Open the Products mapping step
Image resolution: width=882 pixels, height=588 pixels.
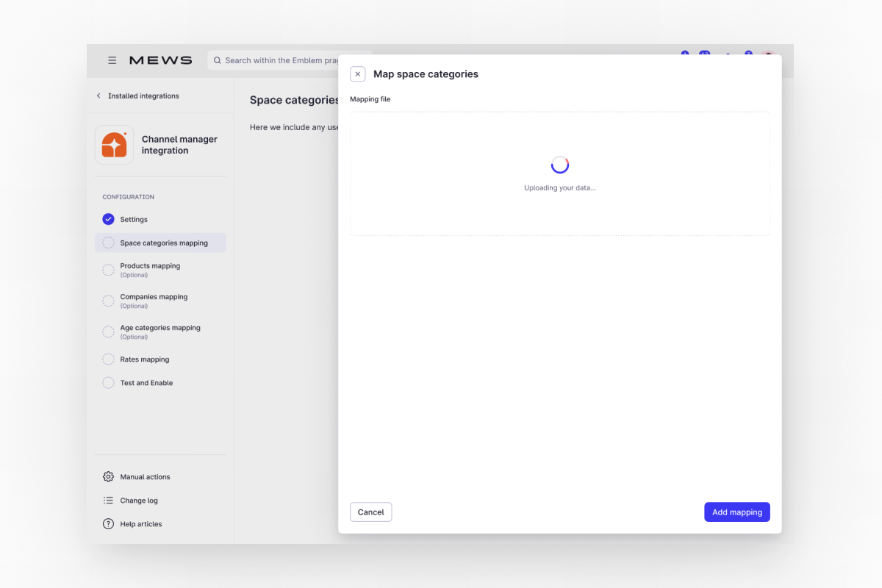150,270
